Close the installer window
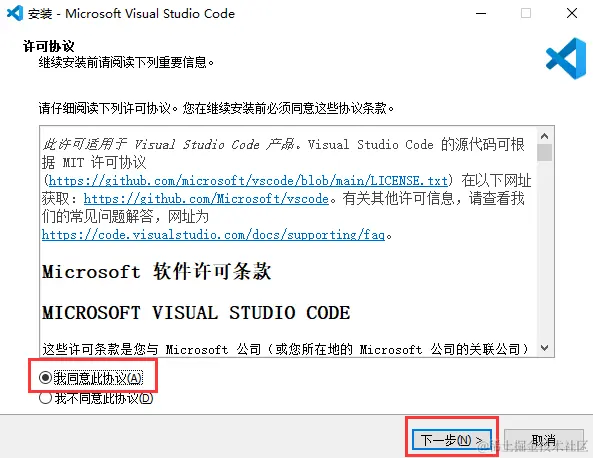 click(572, 14)
